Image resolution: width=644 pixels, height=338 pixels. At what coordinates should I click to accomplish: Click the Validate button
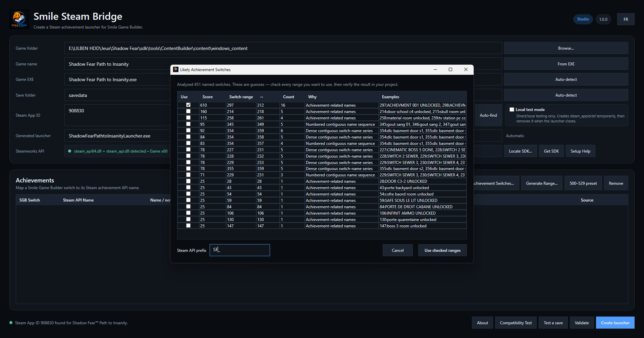[582, 323]
